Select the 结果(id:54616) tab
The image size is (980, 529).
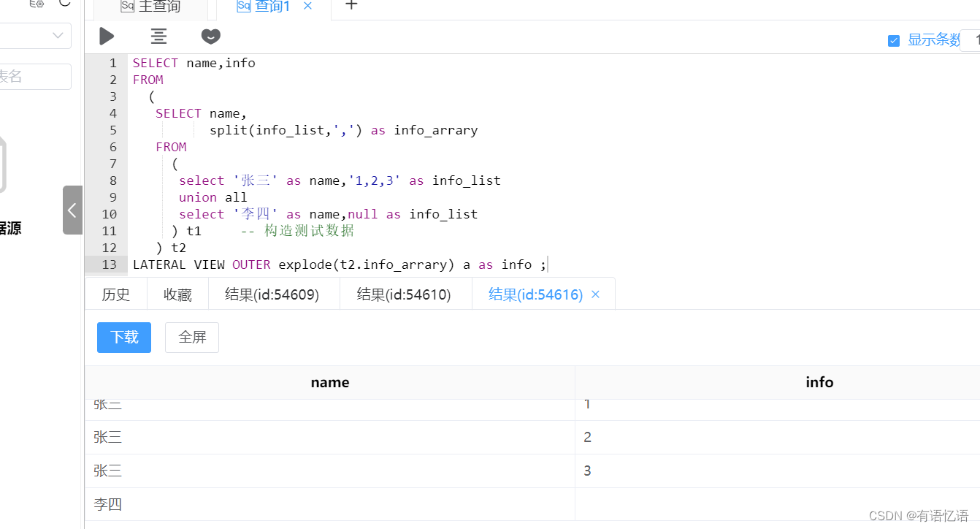535,294
